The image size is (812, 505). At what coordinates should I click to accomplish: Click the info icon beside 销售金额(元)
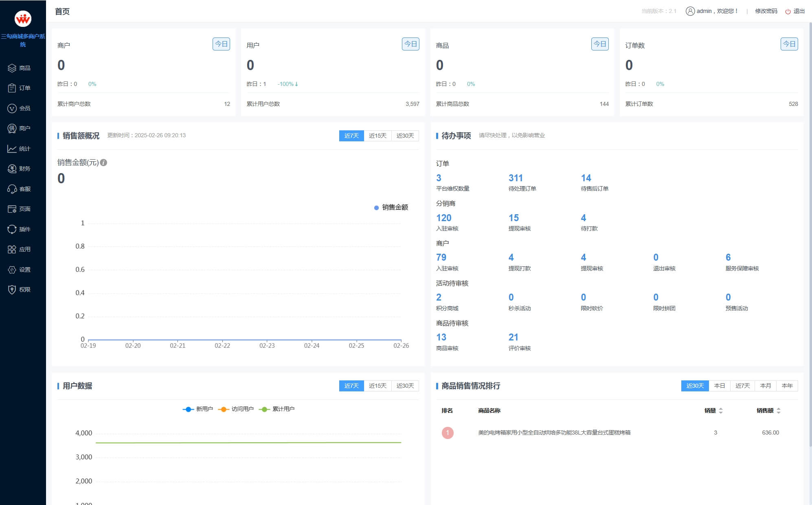click(103, 162)
